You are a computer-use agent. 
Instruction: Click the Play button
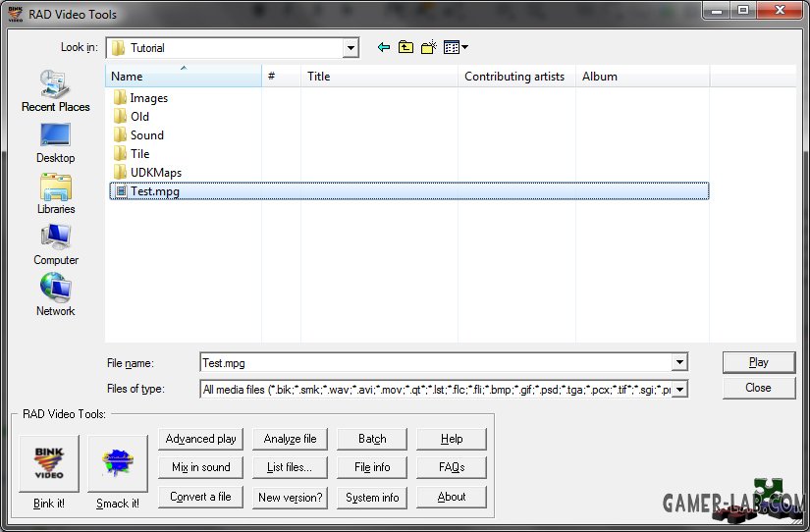(x=759, y=362)
